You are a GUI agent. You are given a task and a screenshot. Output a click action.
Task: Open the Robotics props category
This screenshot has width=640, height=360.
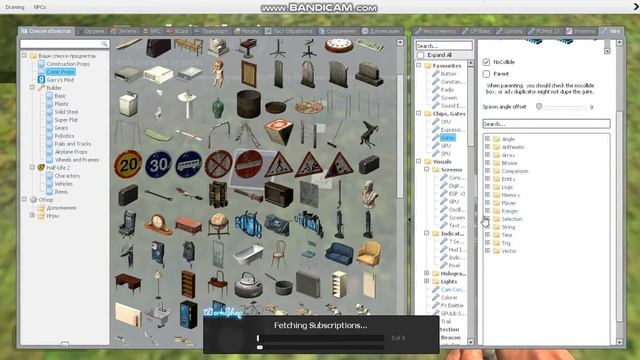64,136
